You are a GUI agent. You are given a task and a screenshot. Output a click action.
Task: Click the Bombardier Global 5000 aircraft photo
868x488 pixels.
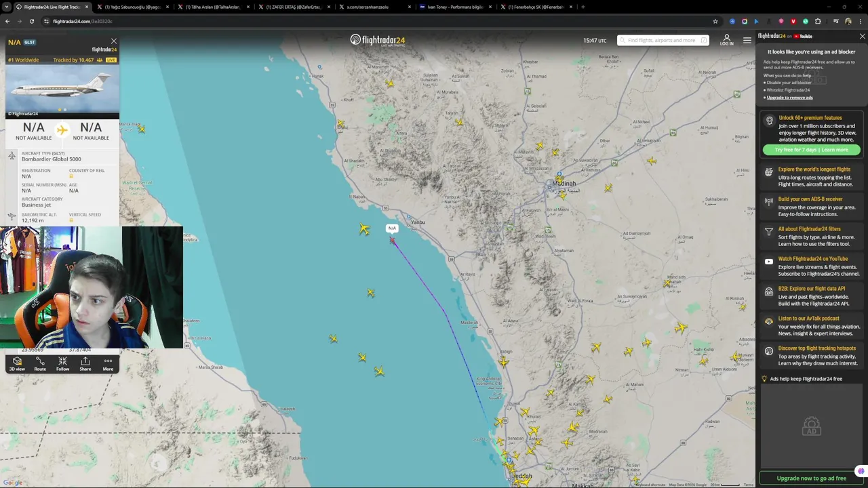coord(62,91)
